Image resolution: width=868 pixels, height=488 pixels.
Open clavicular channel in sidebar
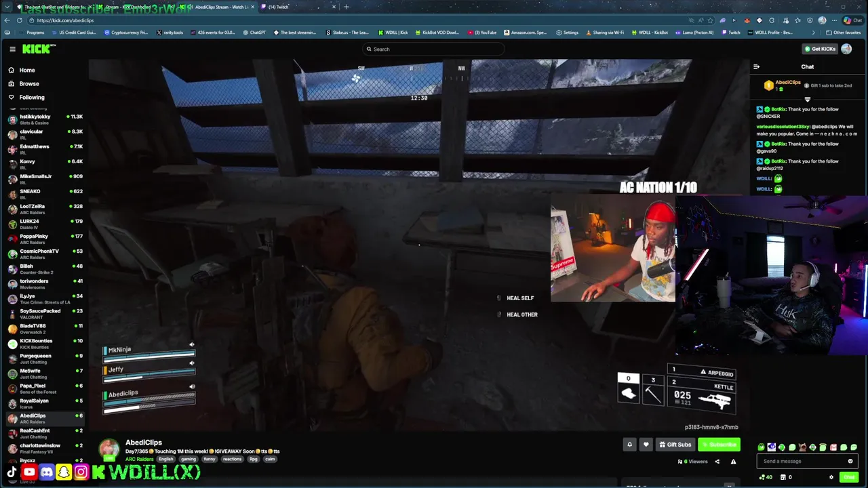(x=45, y=134)
